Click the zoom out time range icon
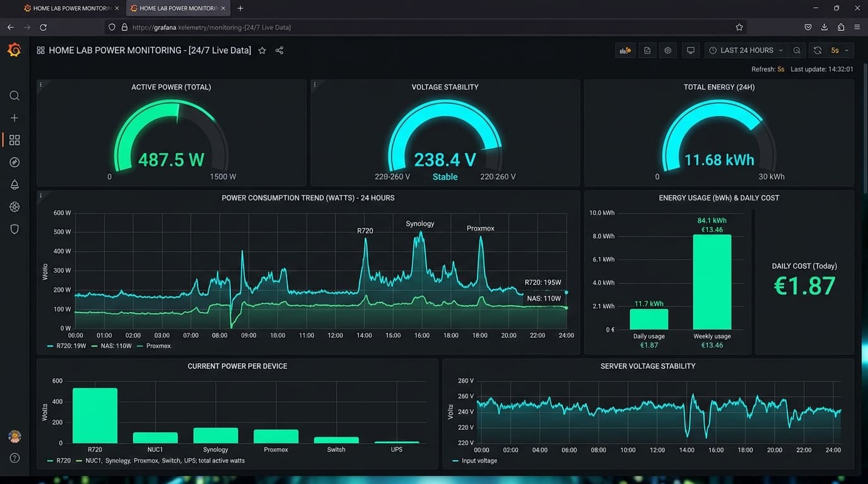 click(x=797, y=50)
